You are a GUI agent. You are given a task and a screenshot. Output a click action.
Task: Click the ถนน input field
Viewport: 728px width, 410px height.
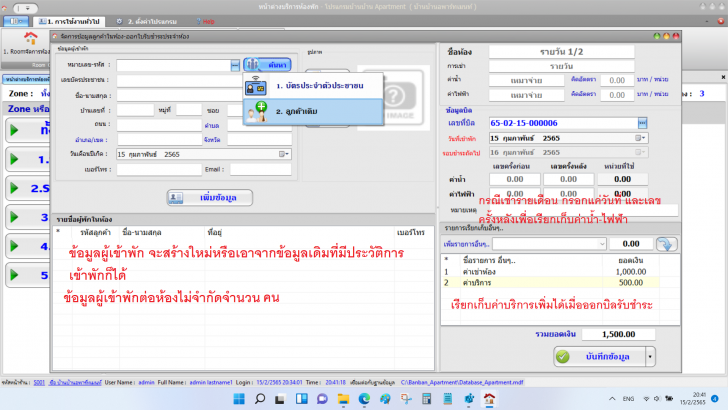(159, 125)
